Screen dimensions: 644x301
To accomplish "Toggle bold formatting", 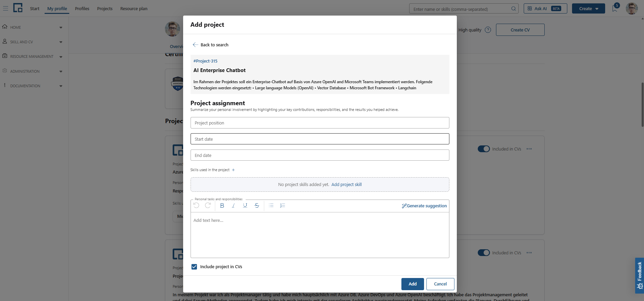I will [x=222, y=206].
